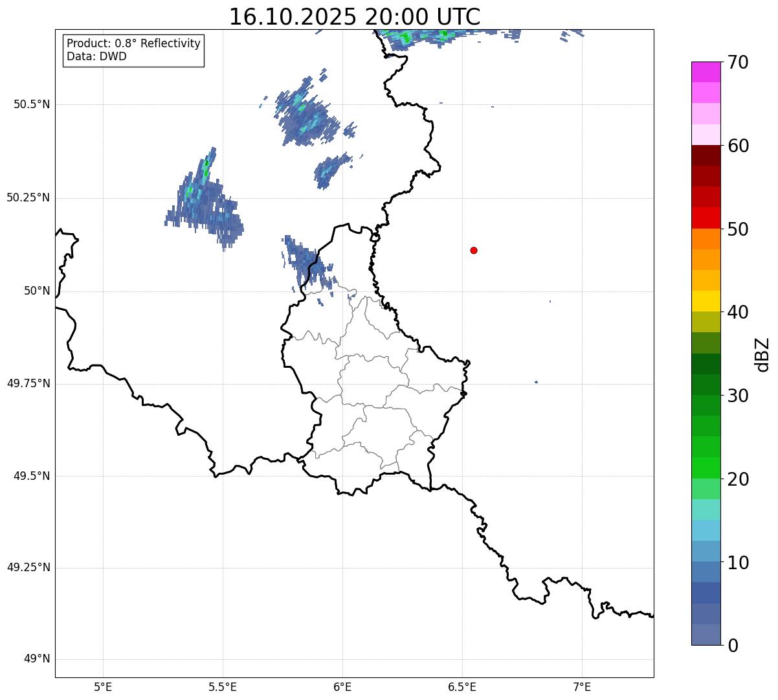Select the bottom grey-blue segment above 0

click(706, 635)
